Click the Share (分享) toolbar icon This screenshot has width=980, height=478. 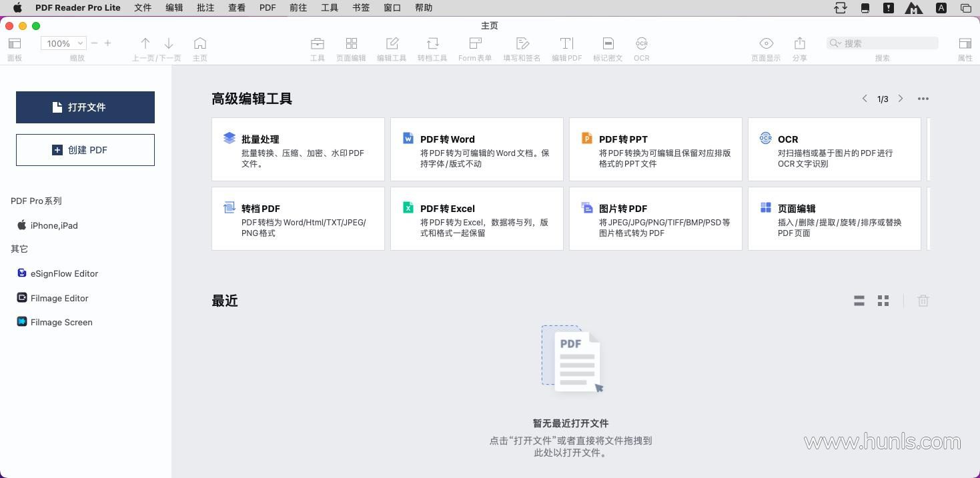(x=800, y=43)
